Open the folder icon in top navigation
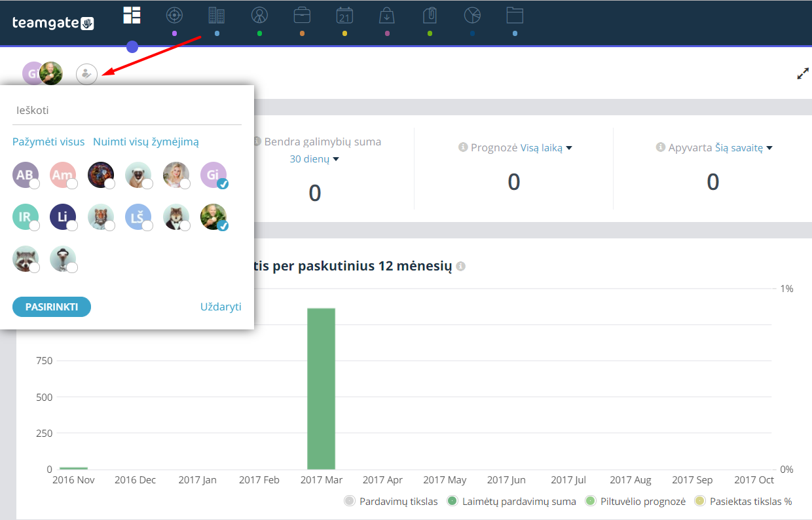This screenshot has height=520, width=812. pos(515,15)
